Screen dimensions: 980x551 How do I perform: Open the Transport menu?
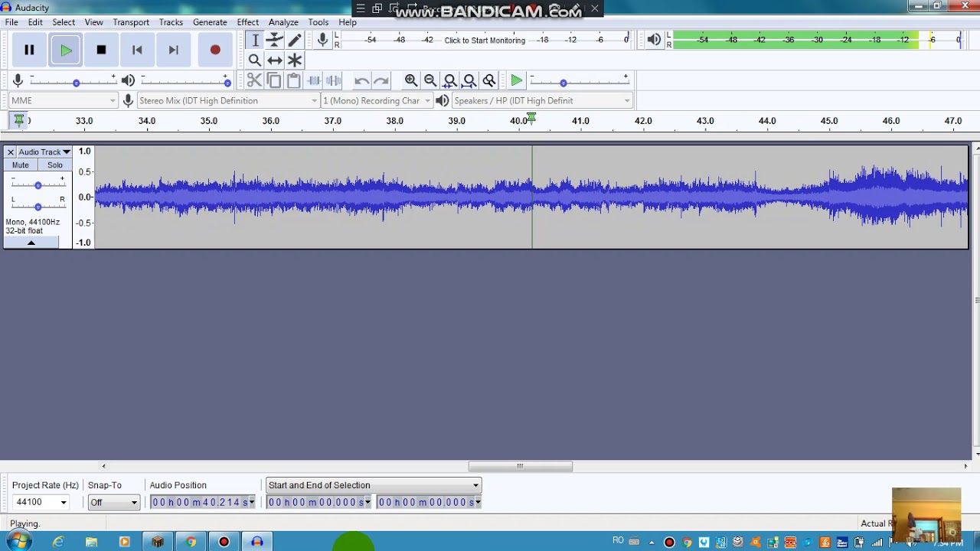pyautogui.click(x=131, y=22)
